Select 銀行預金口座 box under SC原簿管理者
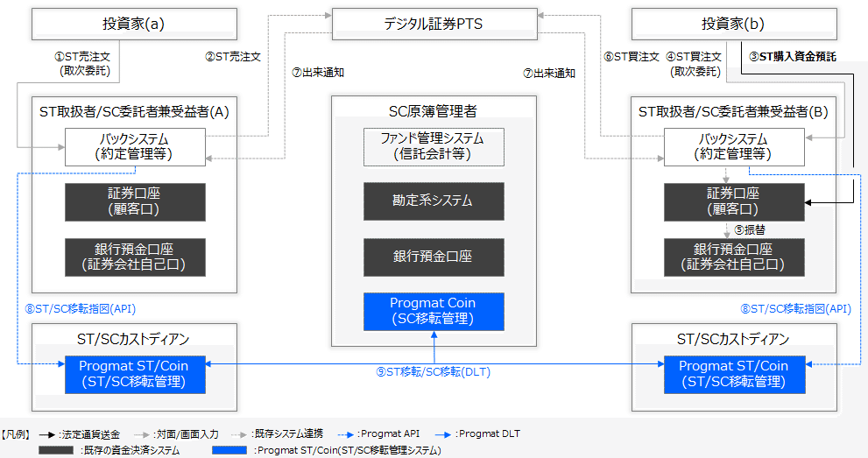The height and width of the screenshot is (458, 868). pyautogui.click(x=434, y=257)
